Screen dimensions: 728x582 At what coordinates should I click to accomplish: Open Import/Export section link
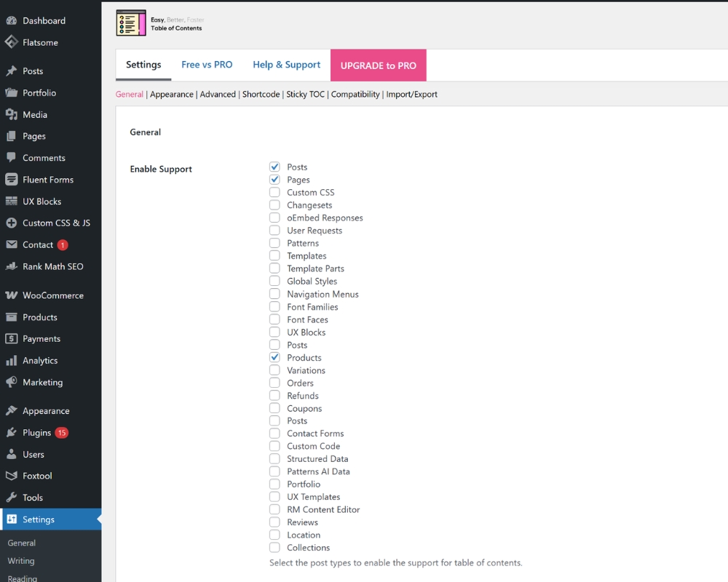[x=411, y=95]
